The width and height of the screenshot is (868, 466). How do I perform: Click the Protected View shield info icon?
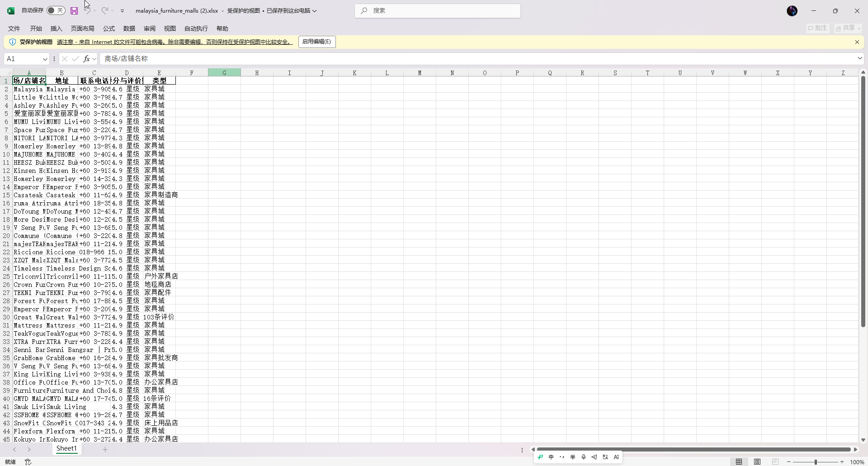click(13, 42)
